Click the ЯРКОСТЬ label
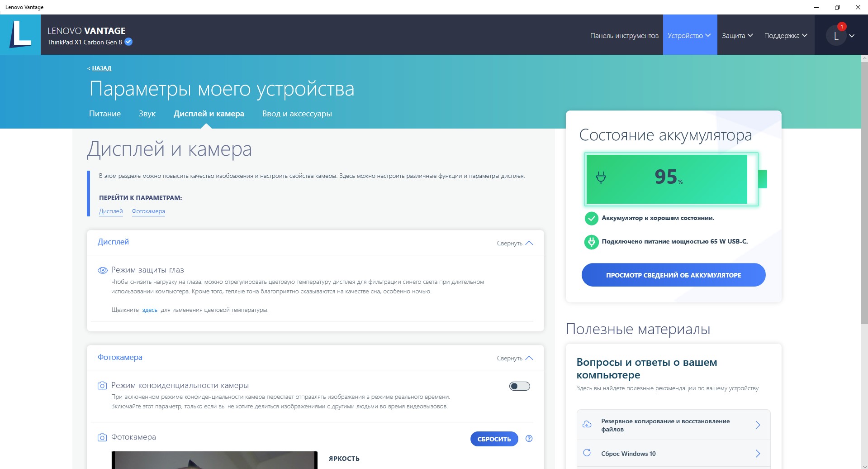This screenshot has height=469, width=868. [344, 459]
